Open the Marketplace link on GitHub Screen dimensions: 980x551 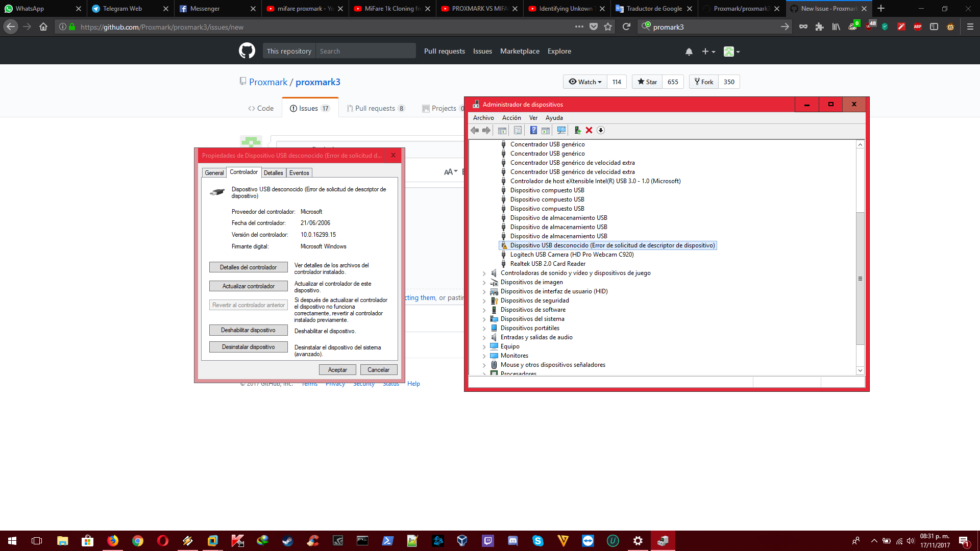520,51
